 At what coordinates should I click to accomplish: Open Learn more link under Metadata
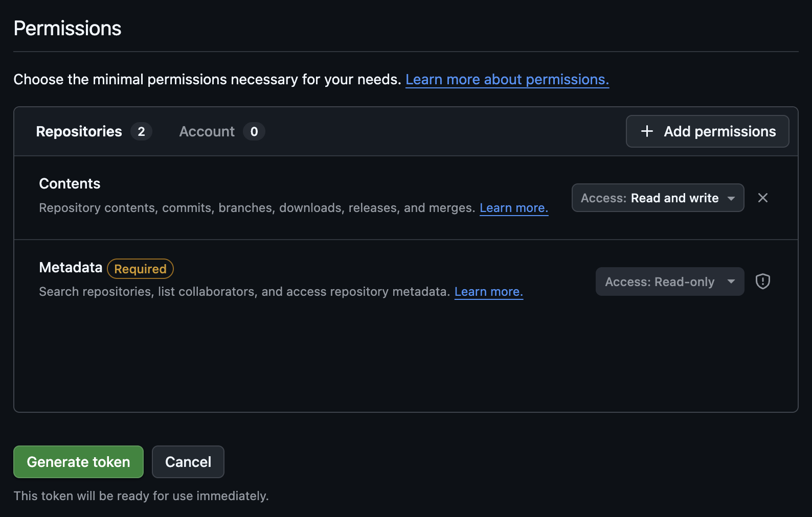point(488,292)
